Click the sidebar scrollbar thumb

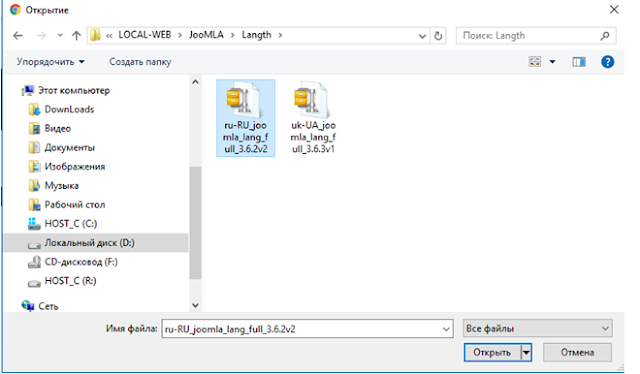(x=196, y=223)
